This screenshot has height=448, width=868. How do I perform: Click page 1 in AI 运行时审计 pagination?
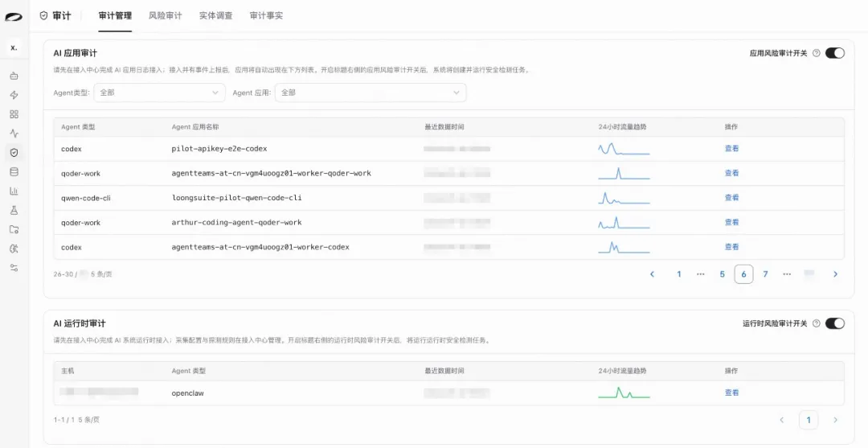809,420
